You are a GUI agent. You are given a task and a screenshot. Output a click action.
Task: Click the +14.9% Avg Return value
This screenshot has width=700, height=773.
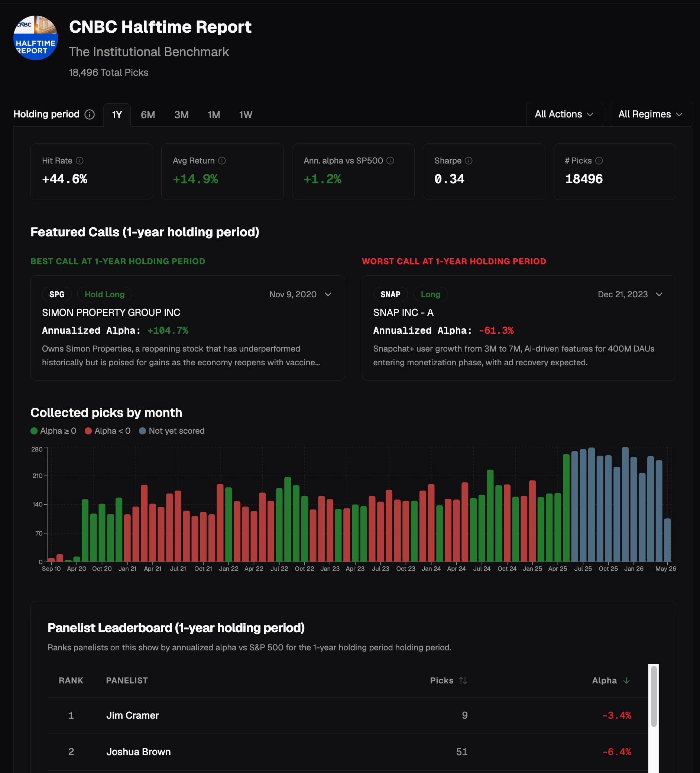coord(195,179)
